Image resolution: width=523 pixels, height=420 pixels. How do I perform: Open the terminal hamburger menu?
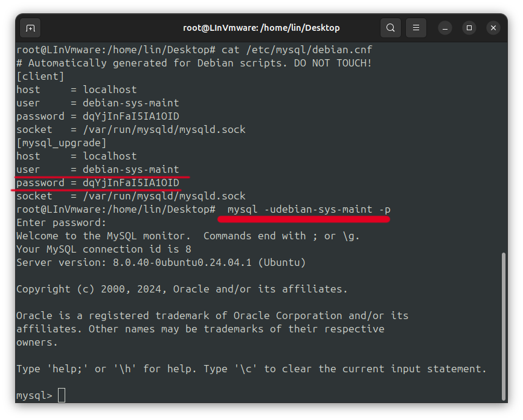coord(416,28)
